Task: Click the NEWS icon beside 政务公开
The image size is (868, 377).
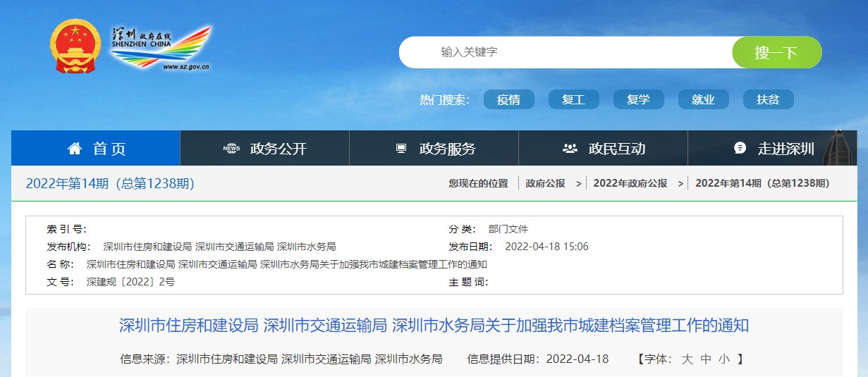Action: pyautogui.click(x=231, y=149)
